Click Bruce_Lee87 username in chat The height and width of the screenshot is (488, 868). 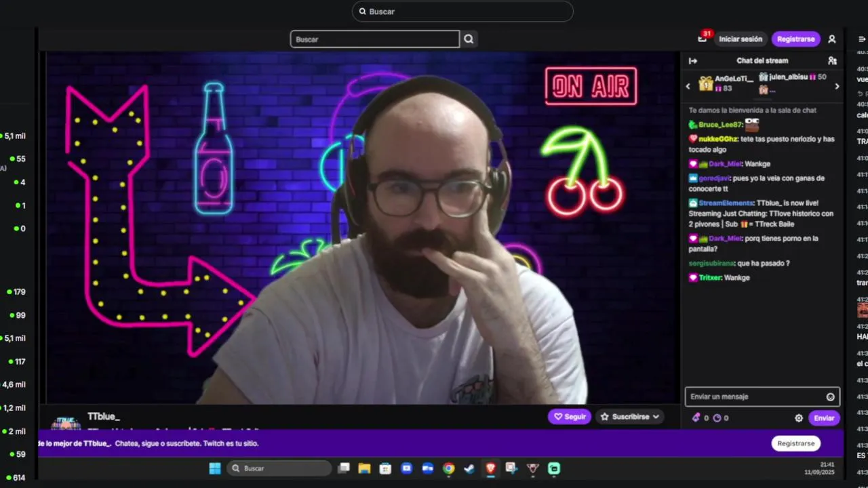point(721,125)
